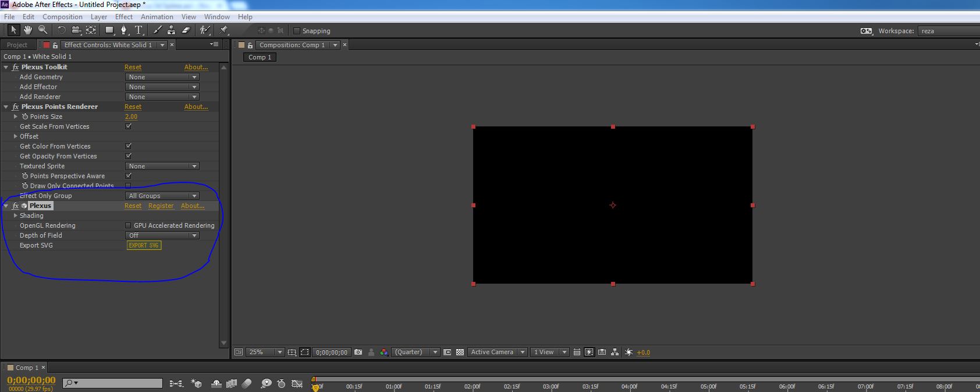Select the Unified Camera tool

[76, 30]
